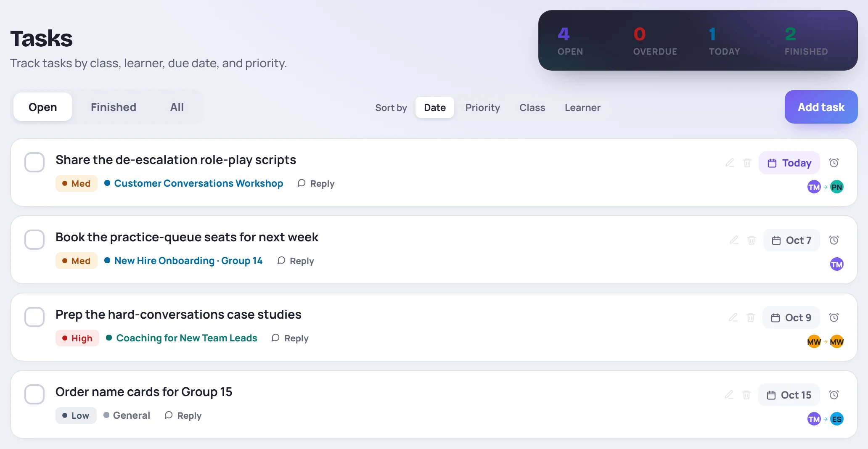Sort tasks by Priority
868x449 pixels.
[483, 108]
